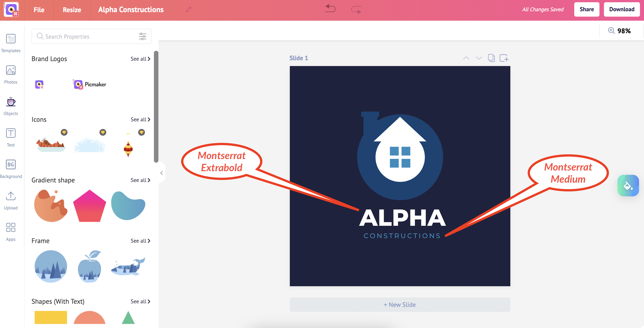The width and height of the screenshot is (644, 328).
Task: Expand Frame section See all
Action: [140, 241]
